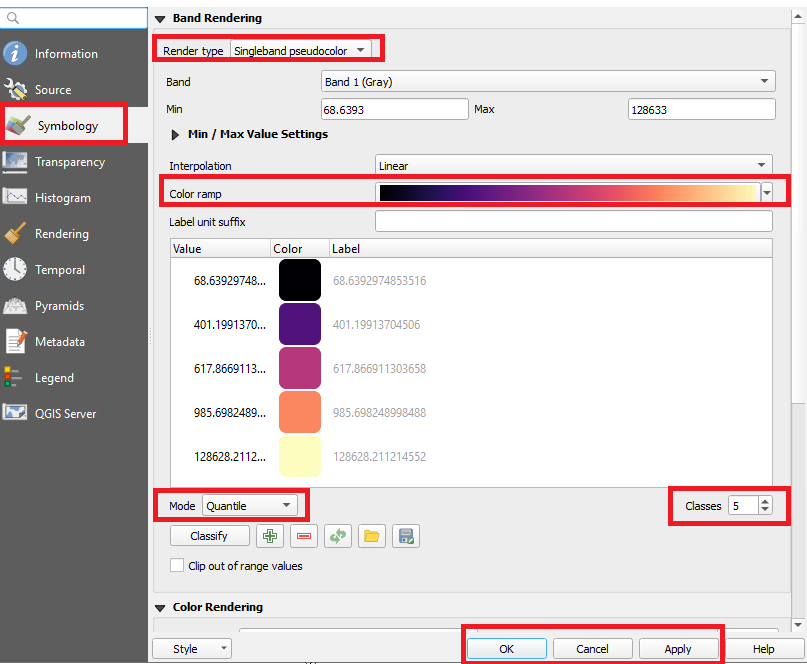Click label text 401.19913704506
This screenshot has width=807, height=664.
click(376, 325)
